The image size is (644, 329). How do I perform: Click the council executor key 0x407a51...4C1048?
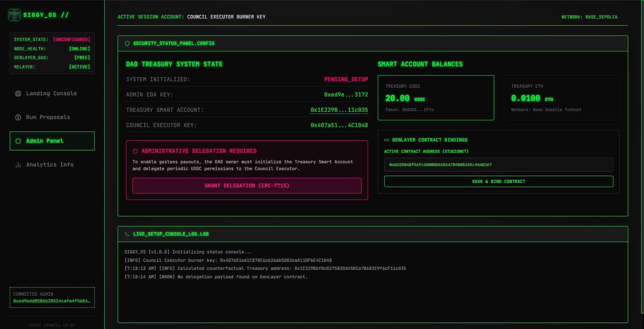339,125
